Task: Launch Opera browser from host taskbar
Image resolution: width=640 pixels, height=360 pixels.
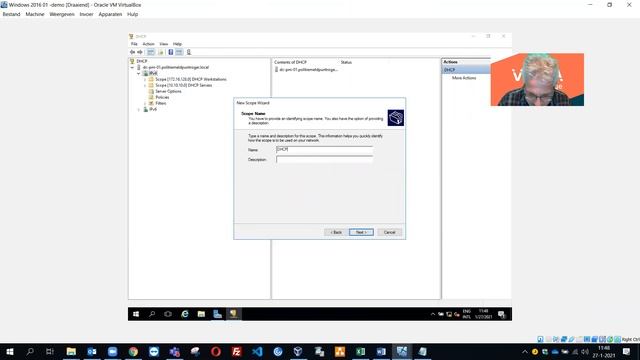Action: pos(216,351)
